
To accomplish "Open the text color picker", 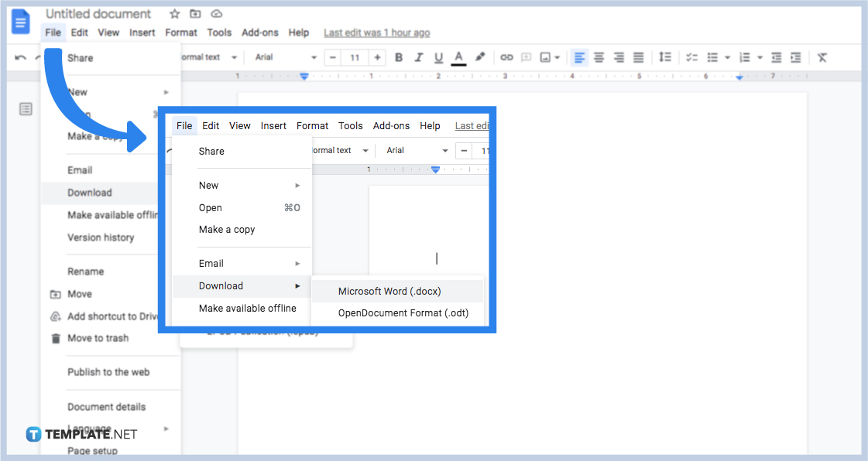I will tap(458, 57).
